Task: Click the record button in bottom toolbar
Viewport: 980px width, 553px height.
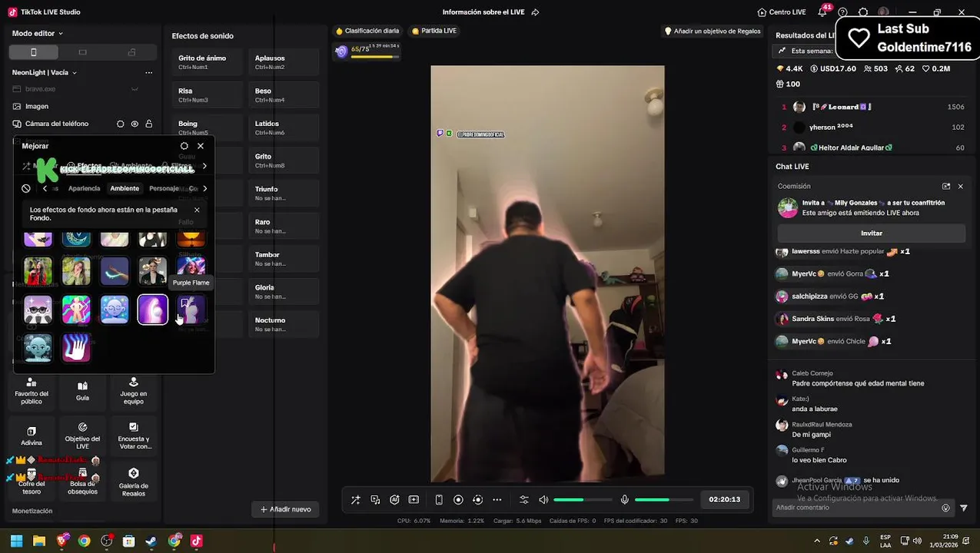Action: coord(458,499)
